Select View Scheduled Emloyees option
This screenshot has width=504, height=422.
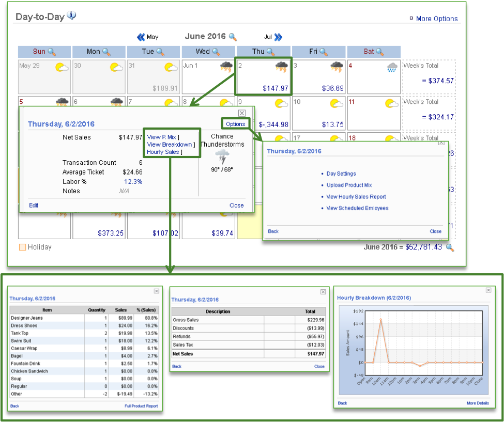pyautogui.click(x=357, y=209)
